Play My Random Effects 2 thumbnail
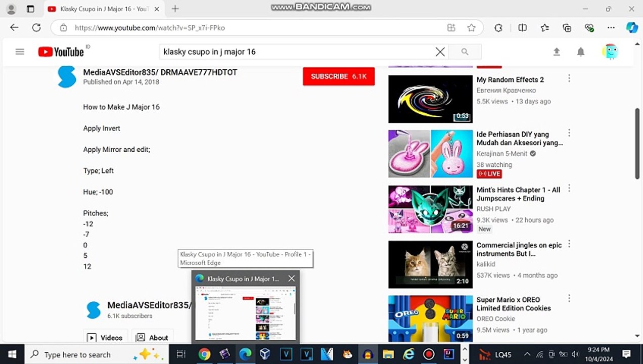 [x=430, y=99]
